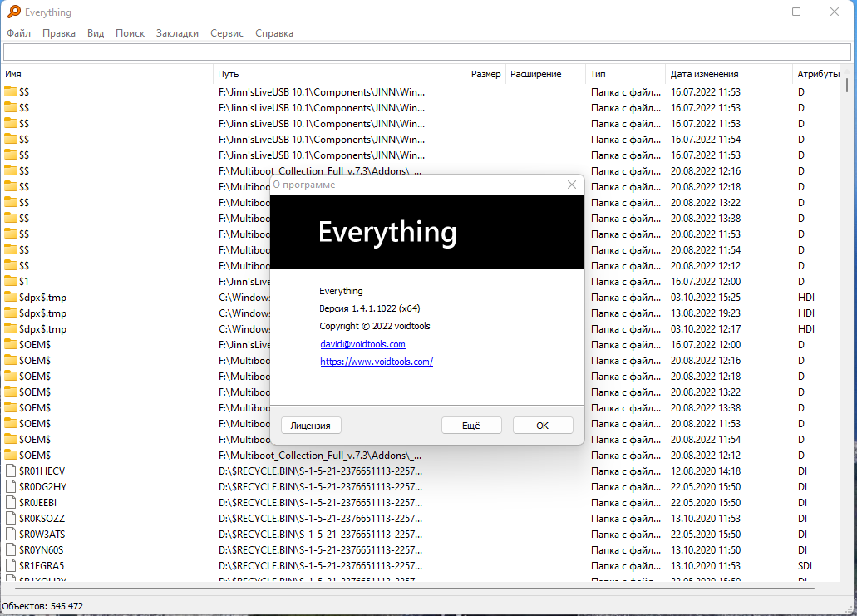Select the $R01HECV file name
This screenshot has height=616, width=857.
coord(42,471)
